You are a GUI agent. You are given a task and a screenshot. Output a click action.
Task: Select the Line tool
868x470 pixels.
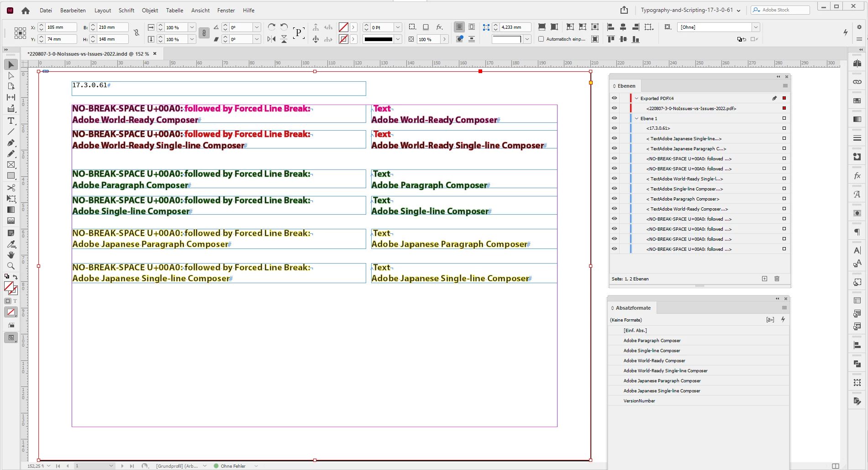[11, 132]
